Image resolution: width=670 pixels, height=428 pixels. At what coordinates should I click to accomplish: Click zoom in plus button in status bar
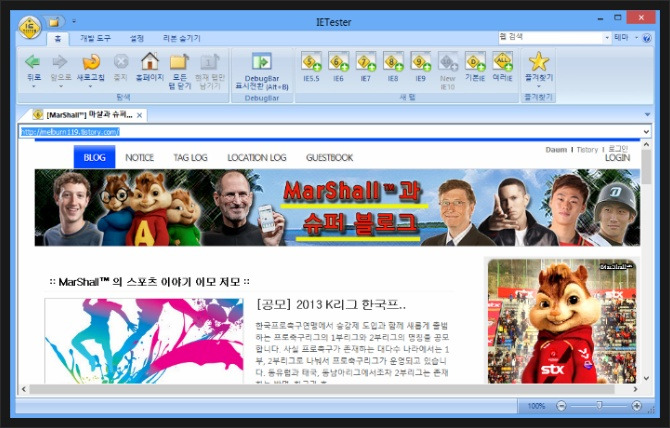pyautogui.click(x=636, y=406)
